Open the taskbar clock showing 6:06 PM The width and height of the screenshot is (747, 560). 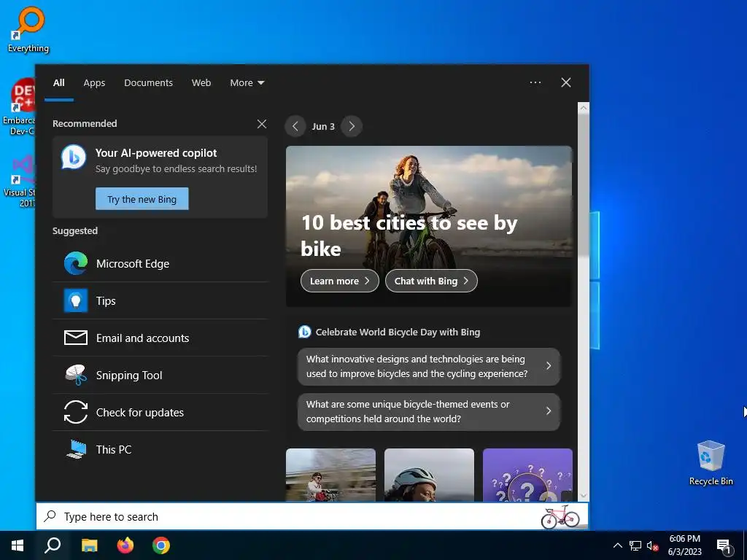tap(684, 545)
